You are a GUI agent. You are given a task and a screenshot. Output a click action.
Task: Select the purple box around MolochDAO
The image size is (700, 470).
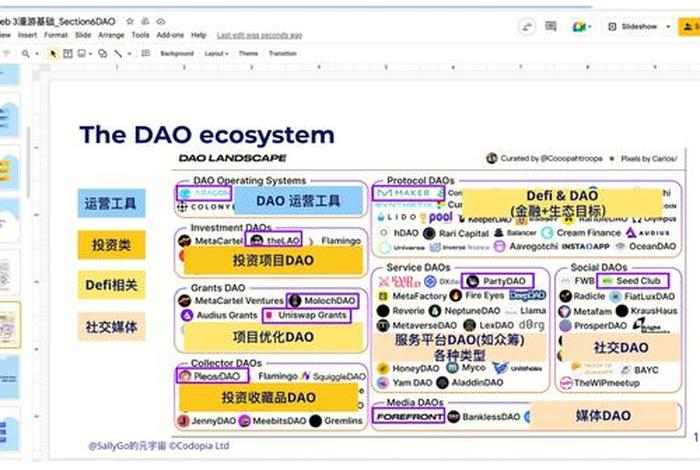click(x=322, y=300)
